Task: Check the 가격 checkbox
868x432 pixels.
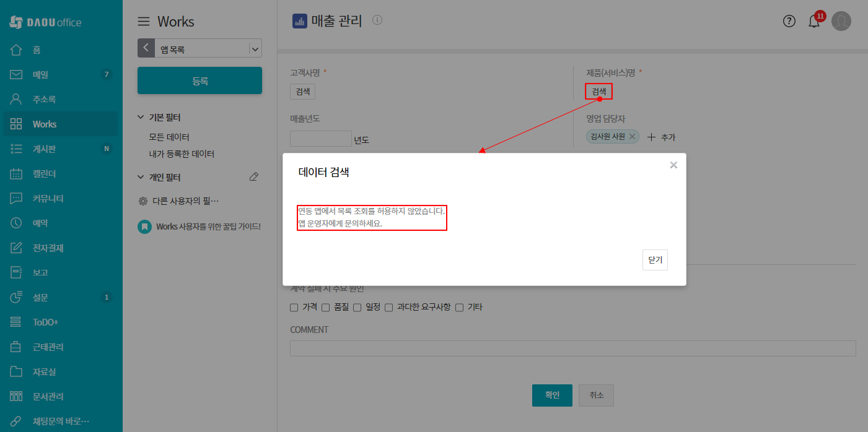Action: coord(294,308)
